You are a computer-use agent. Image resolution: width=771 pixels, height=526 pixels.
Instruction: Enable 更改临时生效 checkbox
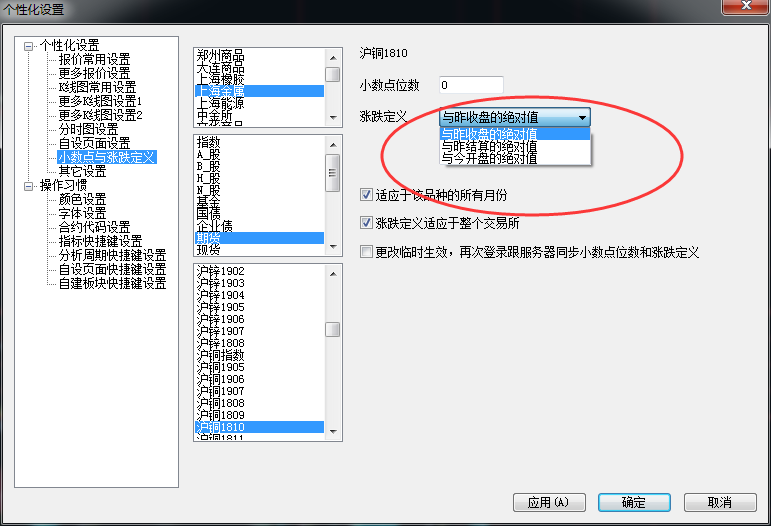pyautogui.click(x=366, y=252)
